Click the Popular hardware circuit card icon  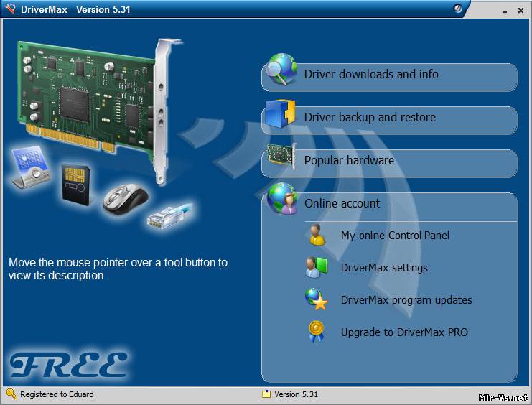[281, 158]
